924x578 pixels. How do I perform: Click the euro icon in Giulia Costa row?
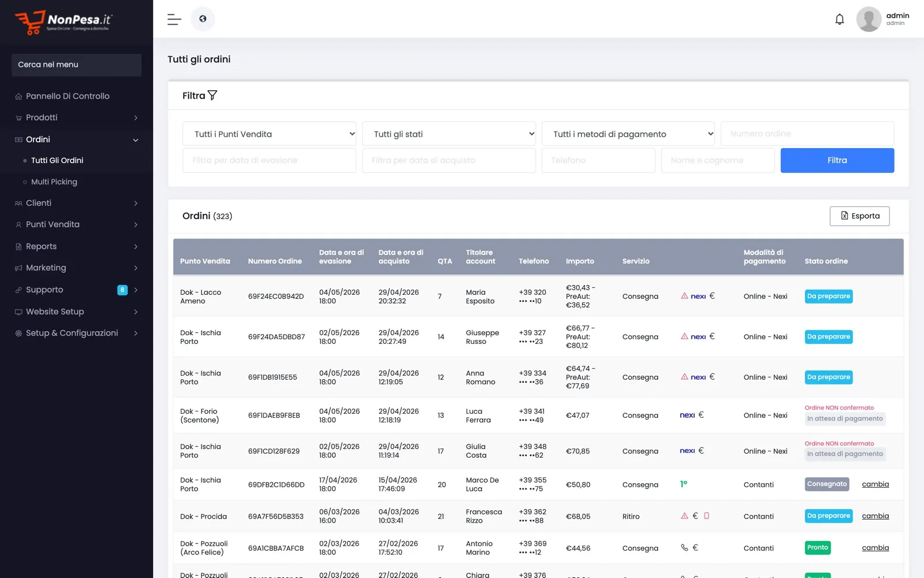[x=701, y=451]
